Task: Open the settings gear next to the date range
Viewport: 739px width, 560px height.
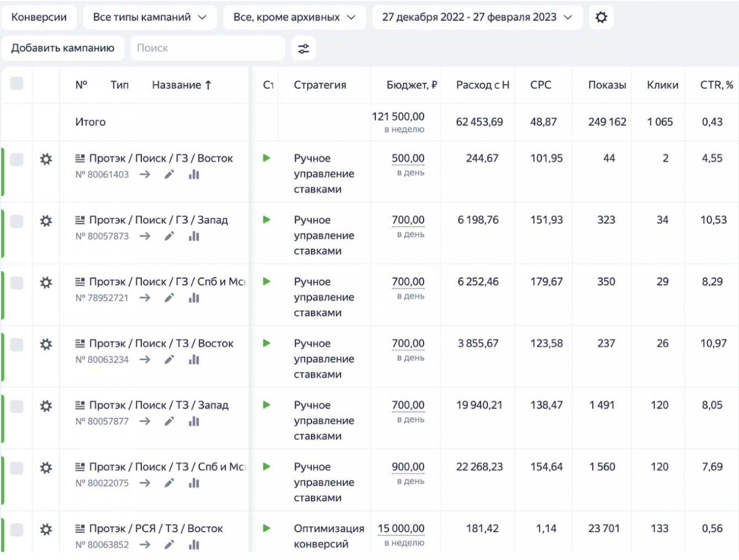Action: pyautogui.click(x=601, y=17)
